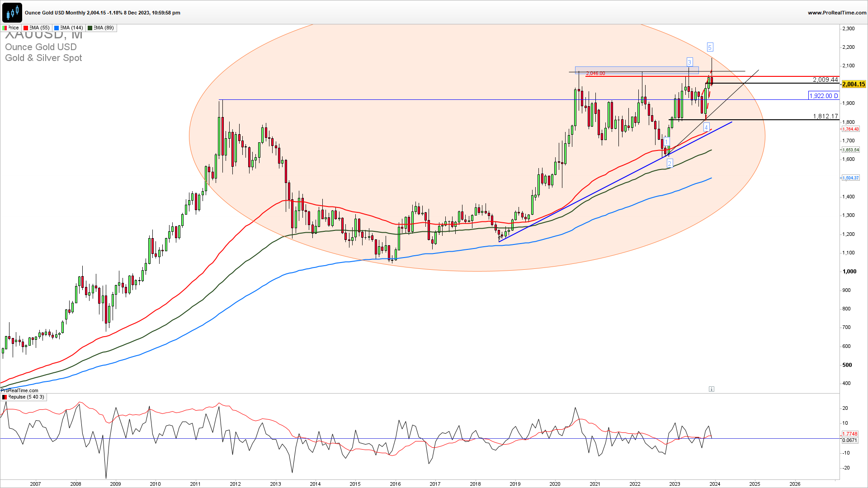Open the EMA (89) legend chip
The image size is (868, 488).
(x=101, y=28)
